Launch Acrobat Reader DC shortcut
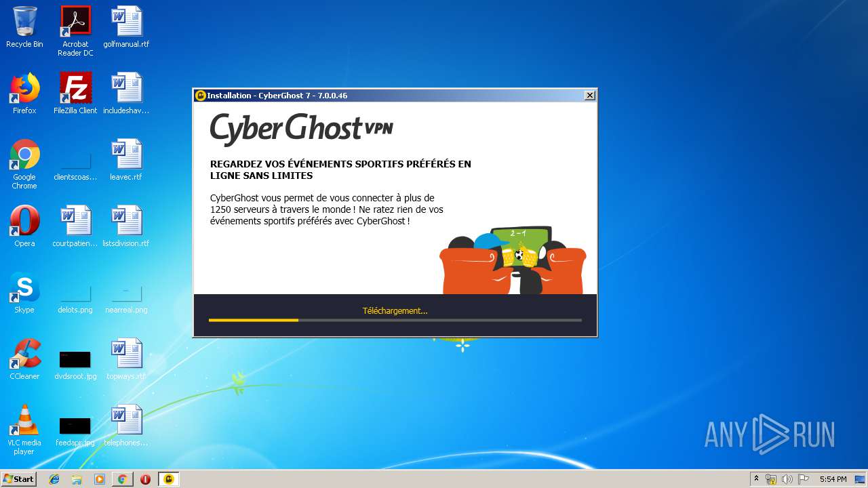Screen dimensions: 868x488 (x=75, y=31)
